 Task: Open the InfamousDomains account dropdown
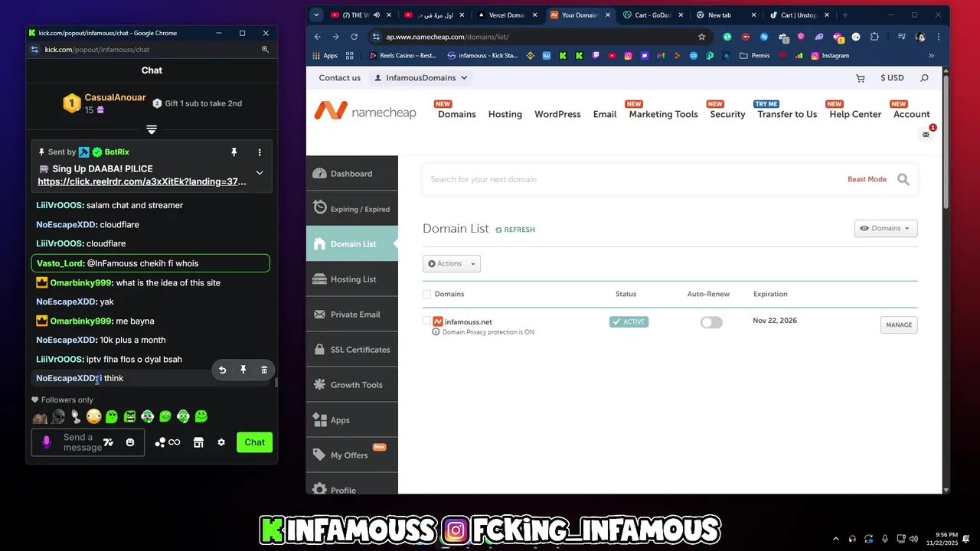(420, 78)
